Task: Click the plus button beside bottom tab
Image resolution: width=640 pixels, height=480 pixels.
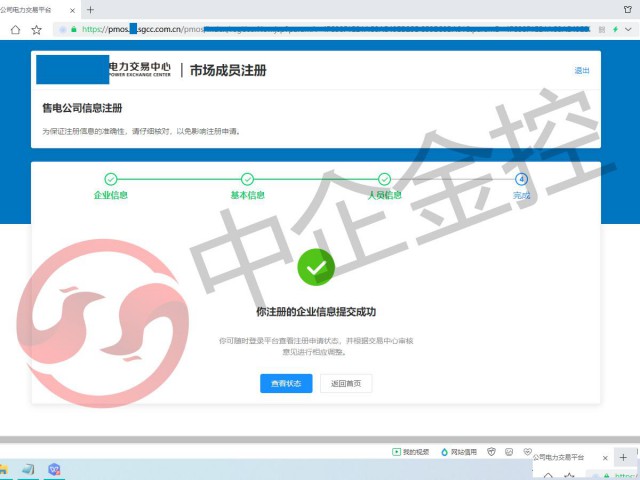Action: [623, 458]
